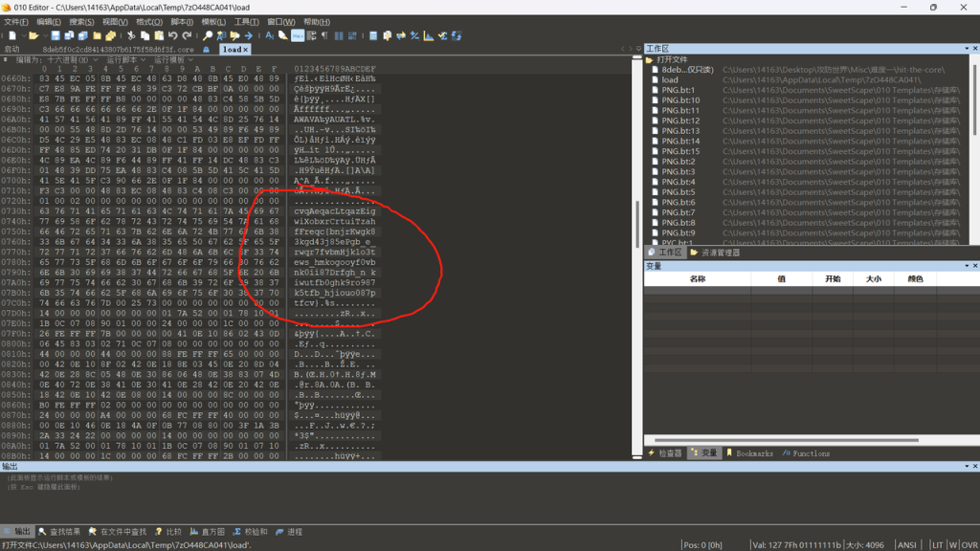The image size is (980, 551).
Task: Click the Histogram chart toolbar icon
Action: (x=429, y=36)
